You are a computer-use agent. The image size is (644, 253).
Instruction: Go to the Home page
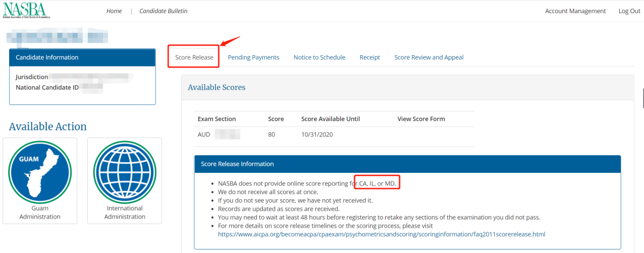pyautogui.click(x=114, y=11)
